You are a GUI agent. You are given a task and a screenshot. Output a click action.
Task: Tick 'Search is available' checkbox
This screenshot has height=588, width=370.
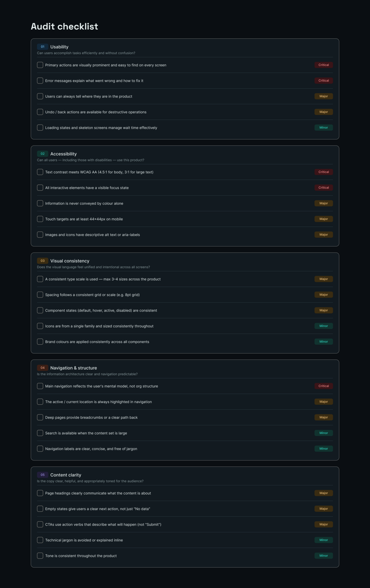click(40, 433)
